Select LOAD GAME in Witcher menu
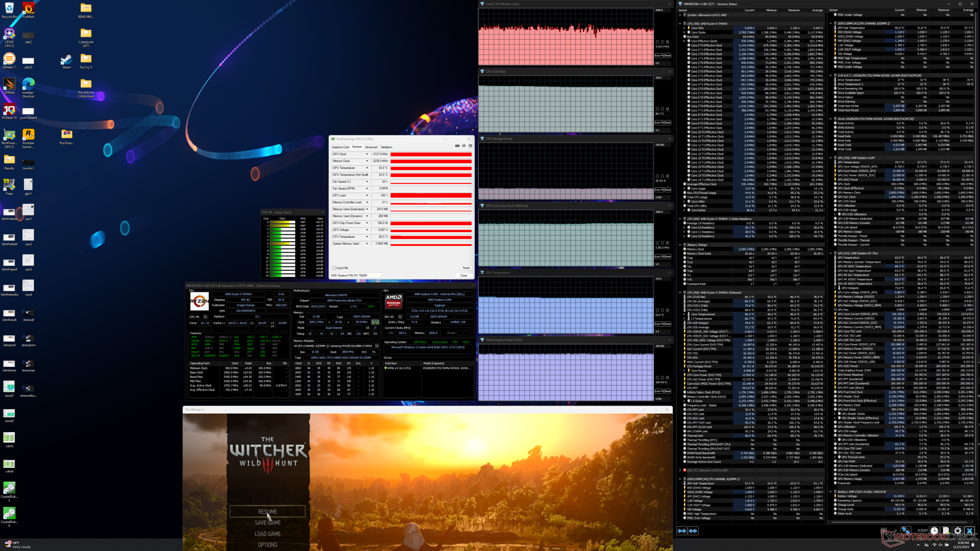Image resolution: width=980 pixels, height=551 pixels. tap(267, 534)
